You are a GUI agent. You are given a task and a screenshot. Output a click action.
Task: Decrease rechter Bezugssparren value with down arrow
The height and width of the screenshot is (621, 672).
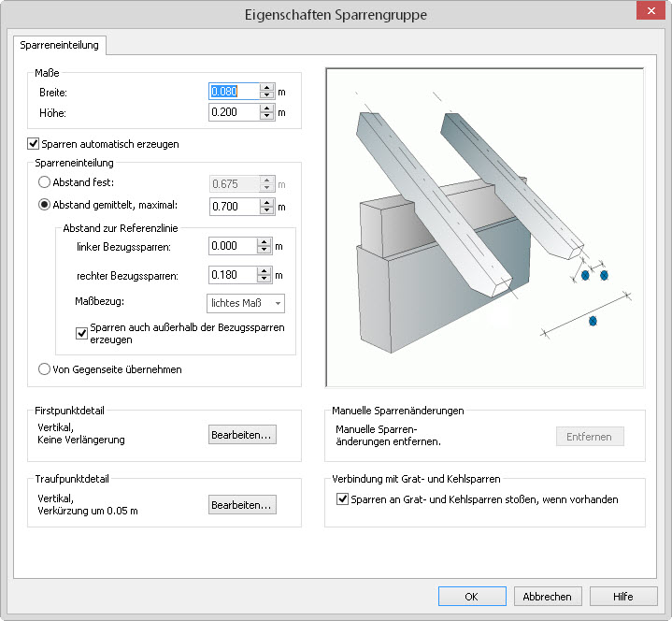pos(264,279)
